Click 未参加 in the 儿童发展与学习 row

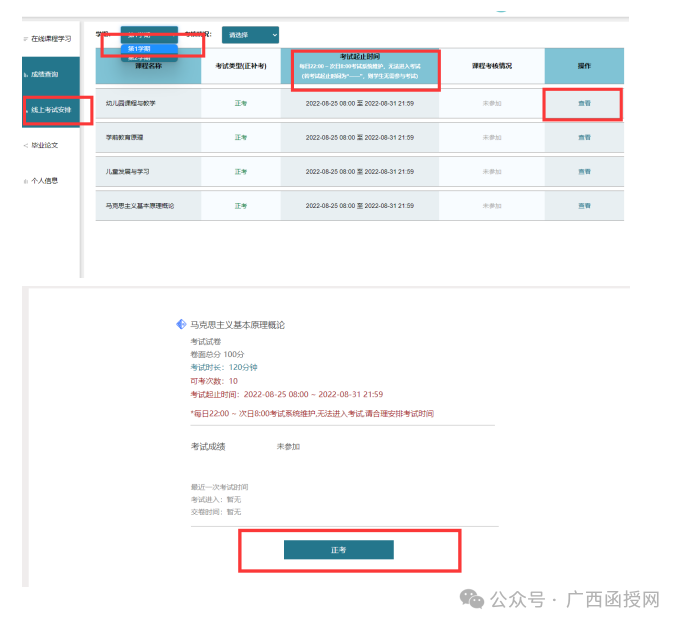492,172
